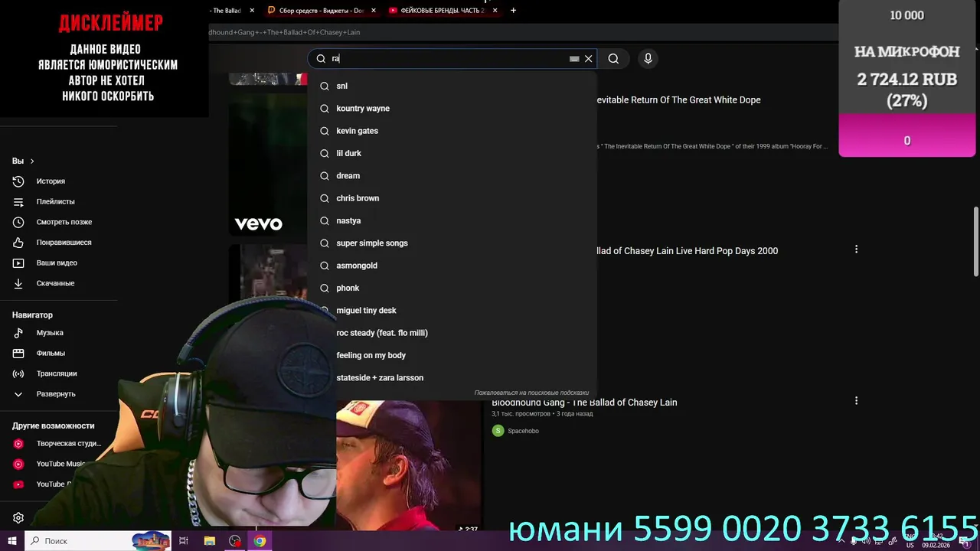Open Live Hard Pop Days 2000 video title
This screenshot has width=980, height=551.
coord(688,251)
